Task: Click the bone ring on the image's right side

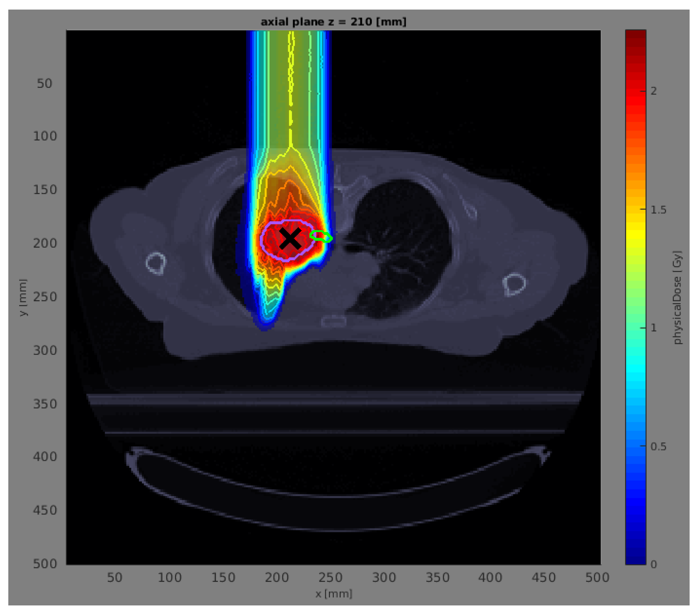Action: click(514, 284)
